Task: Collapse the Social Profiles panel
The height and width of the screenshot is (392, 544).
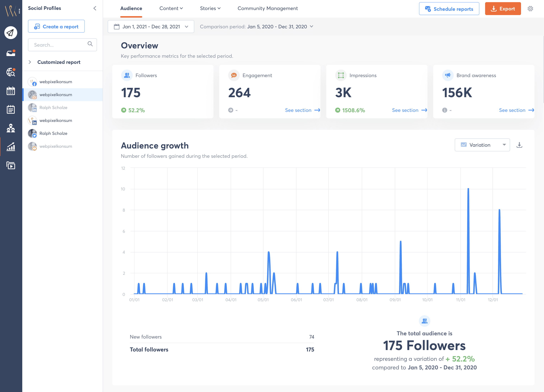Action: 95,8
